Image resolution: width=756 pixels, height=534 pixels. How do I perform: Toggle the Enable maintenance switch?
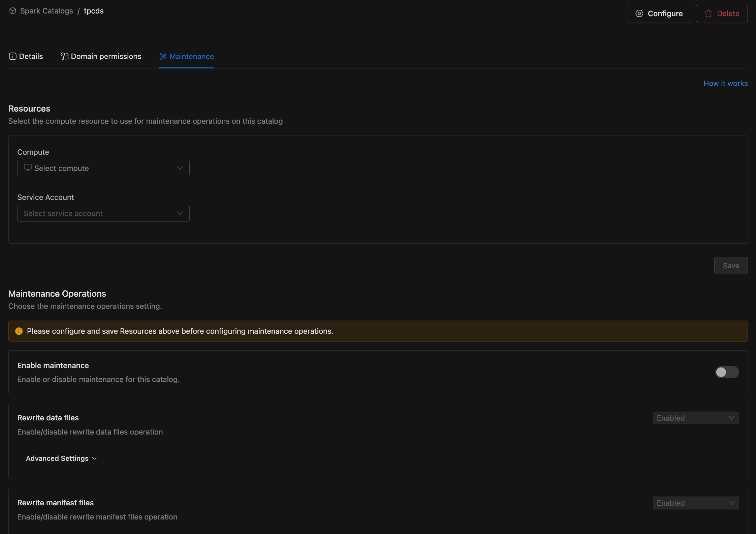click(x=727, y=372)
